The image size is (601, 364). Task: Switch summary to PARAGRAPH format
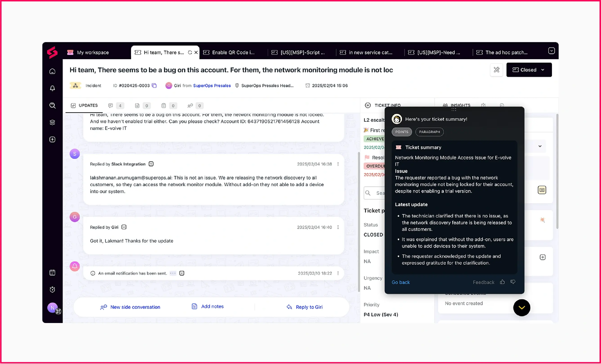pos(429,132)
